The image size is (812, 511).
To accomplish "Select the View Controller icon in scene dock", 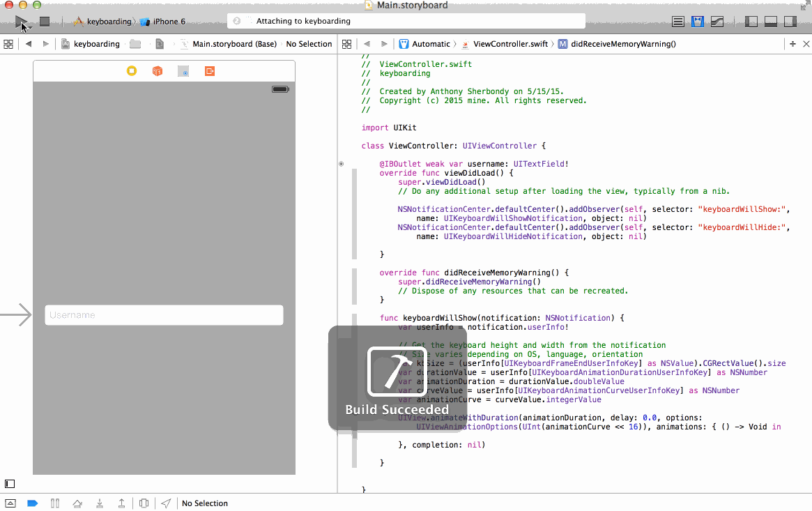I will tap(132, 71).
